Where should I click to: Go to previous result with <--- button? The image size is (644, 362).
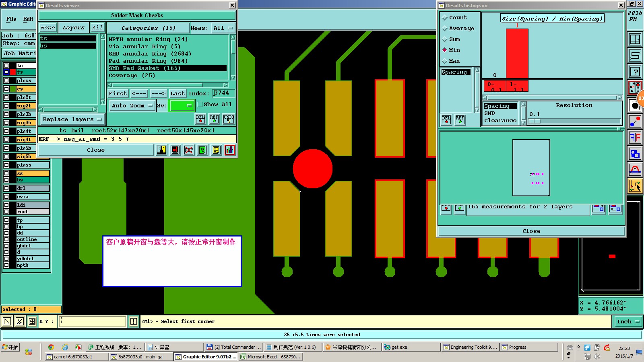pyautogui.click(x=139, y=93)
